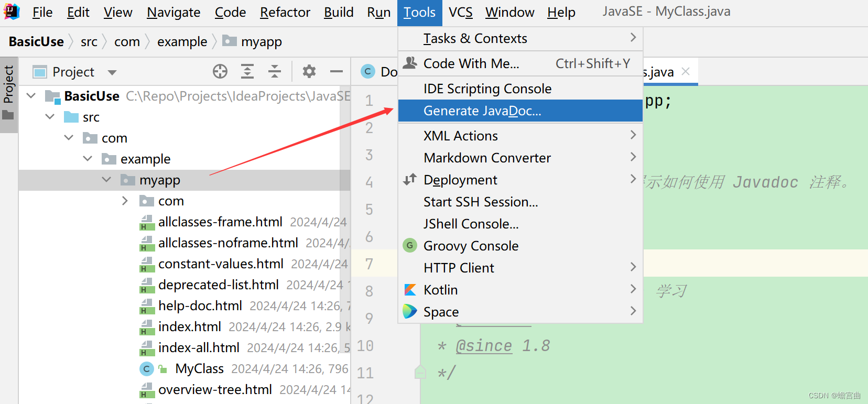This screenshot has width=868, height=404.
Task: Open the VCS menu
Action: click(461, 12)
